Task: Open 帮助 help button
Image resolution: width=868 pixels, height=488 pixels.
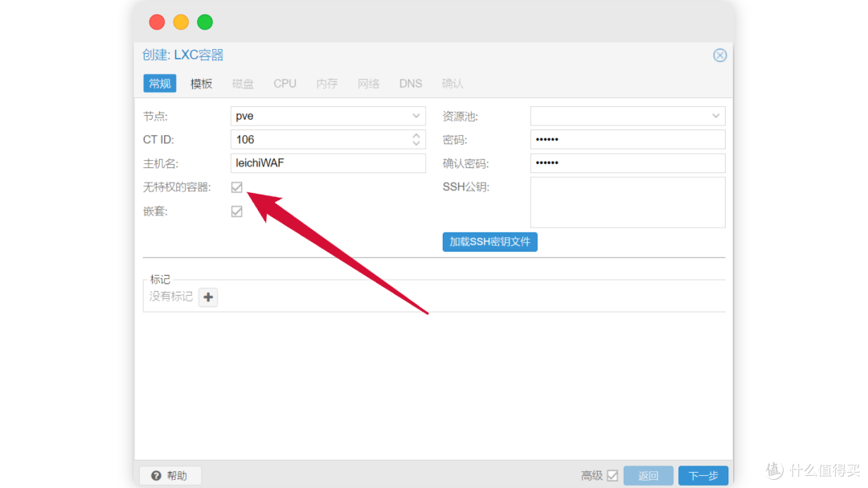Action: pos(170,475)
